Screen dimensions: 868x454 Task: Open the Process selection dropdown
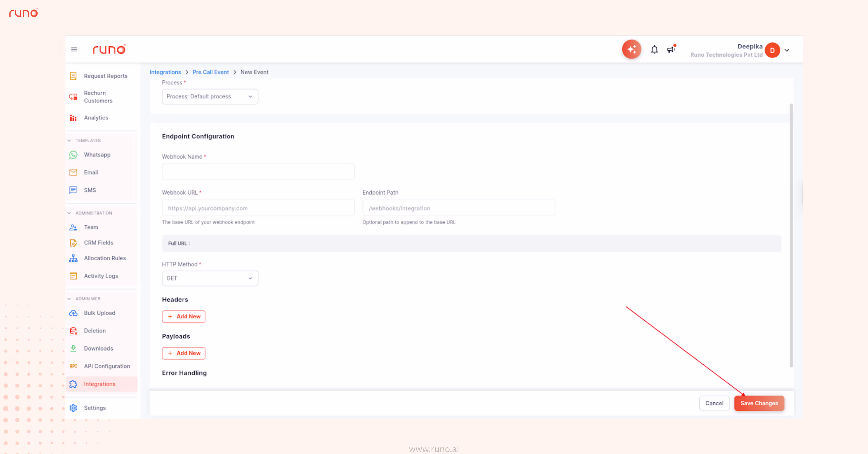click(x=209, y=96)
